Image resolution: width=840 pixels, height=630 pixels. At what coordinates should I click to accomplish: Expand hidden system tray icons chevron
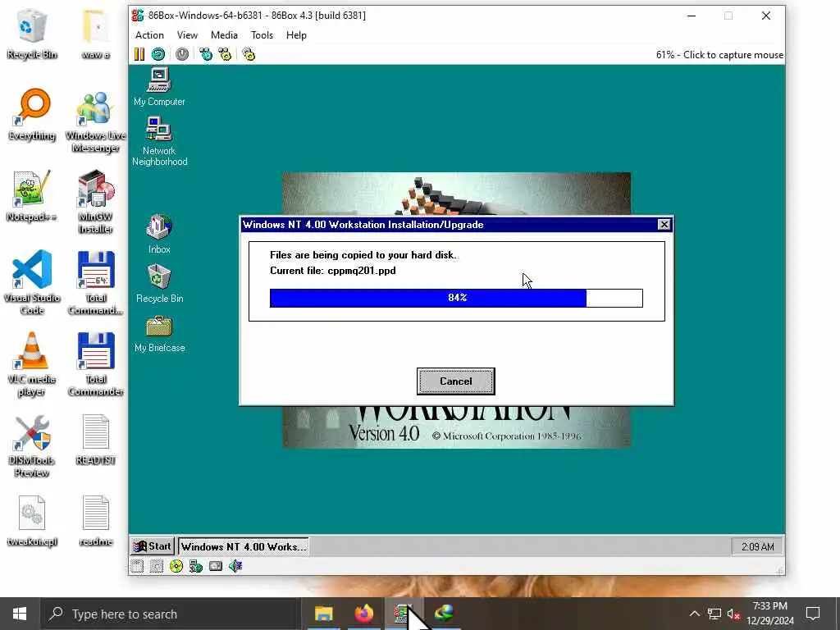click(x=694, y=614)
